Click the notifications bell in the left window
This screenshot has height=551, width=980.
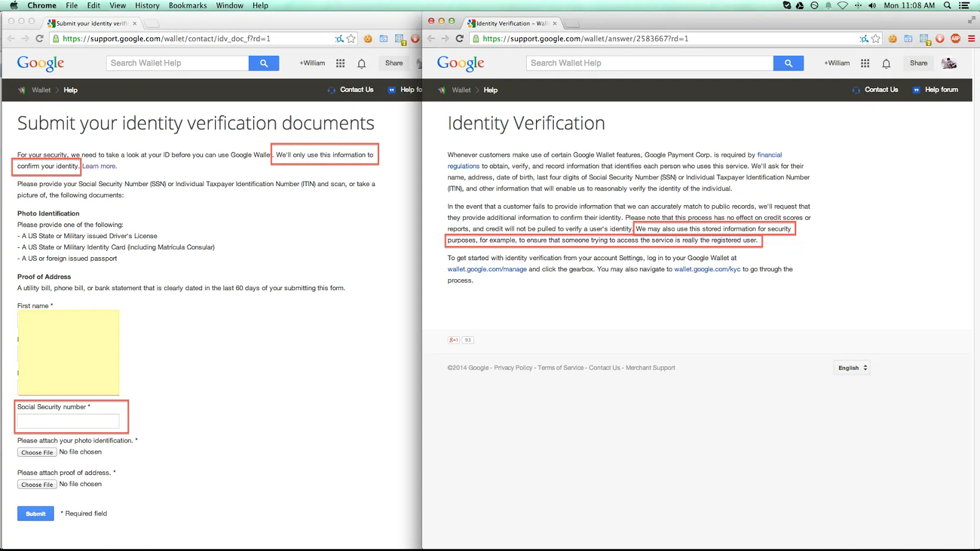[362, 63]
